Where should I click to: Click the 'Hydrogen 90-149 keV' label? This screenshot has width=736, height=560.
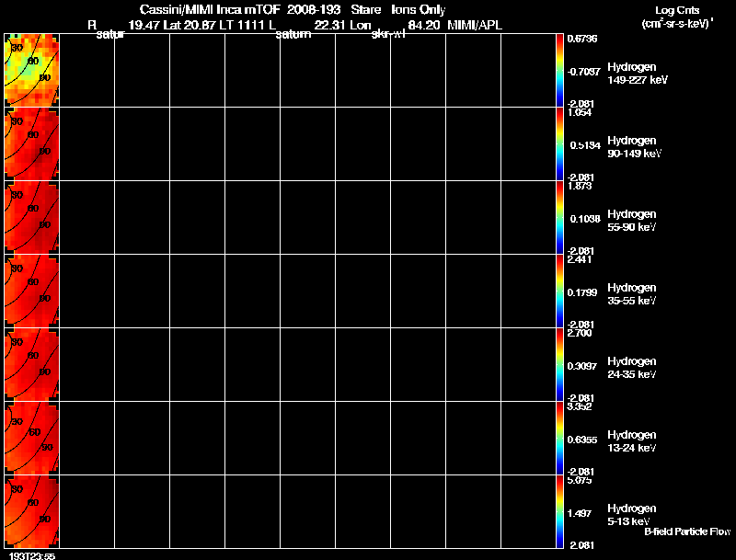tap(634, 147)
